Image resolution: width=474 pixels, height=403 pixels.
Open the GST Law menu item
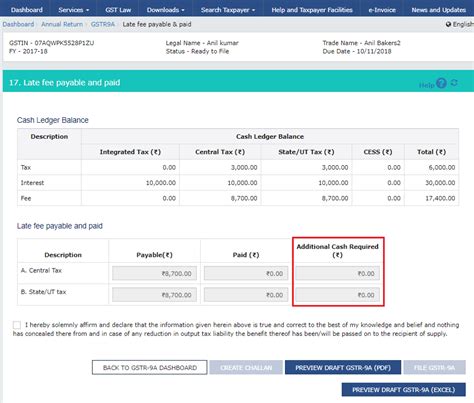[x=118, y=10]
